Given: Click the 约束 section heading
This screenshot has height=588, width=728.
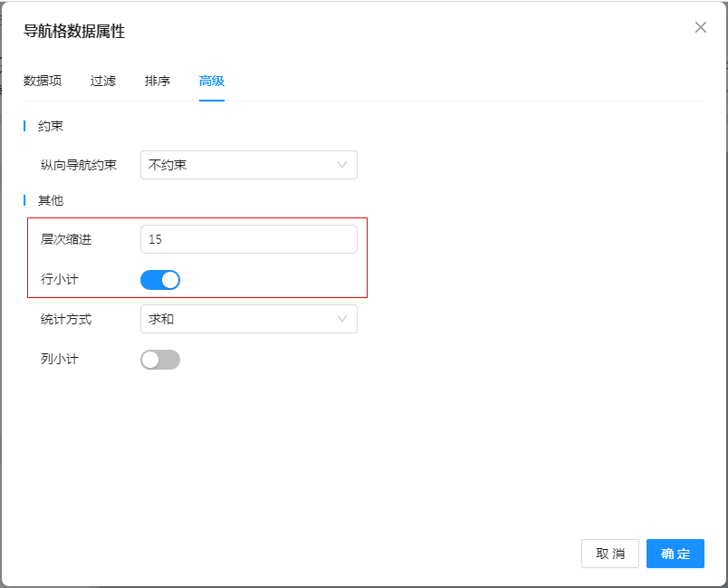Looking at the screenshot, I should (51, 126).
